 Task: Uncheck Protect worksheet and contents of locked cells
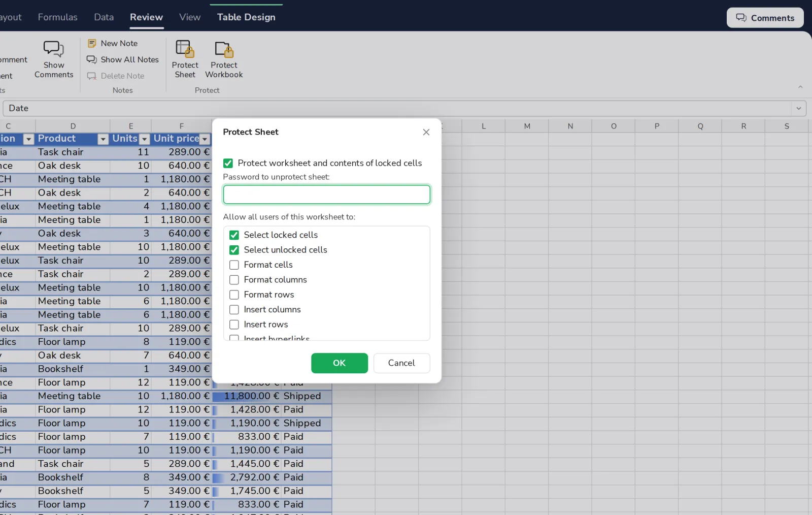click(x=228, y=163)
